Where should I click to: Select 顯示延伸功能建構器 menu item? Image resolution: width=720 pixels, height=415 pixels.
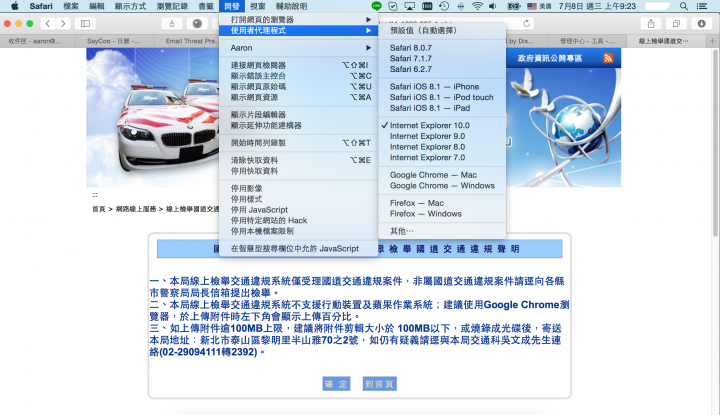(298, 125)
